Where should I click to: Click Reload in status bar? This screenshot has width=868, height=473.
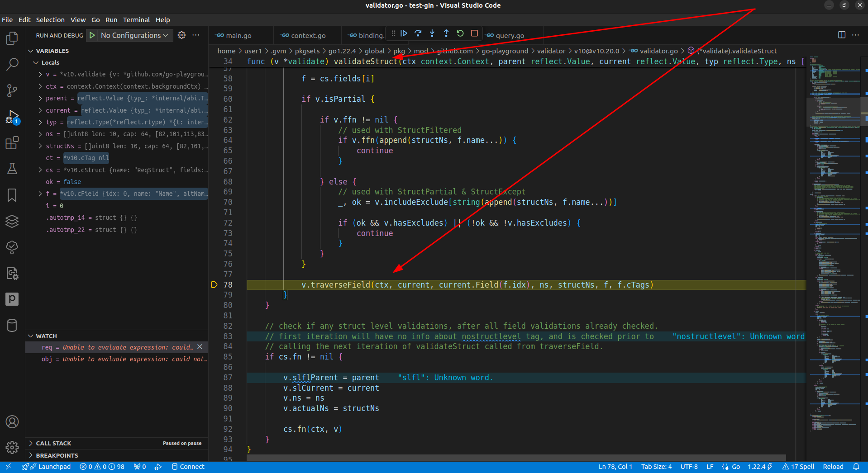click(x=833, y=467)
